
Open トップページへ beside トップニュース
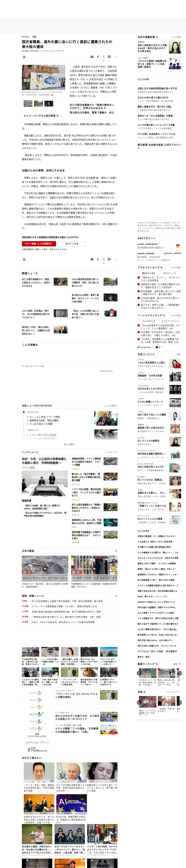tap(111, 452)
